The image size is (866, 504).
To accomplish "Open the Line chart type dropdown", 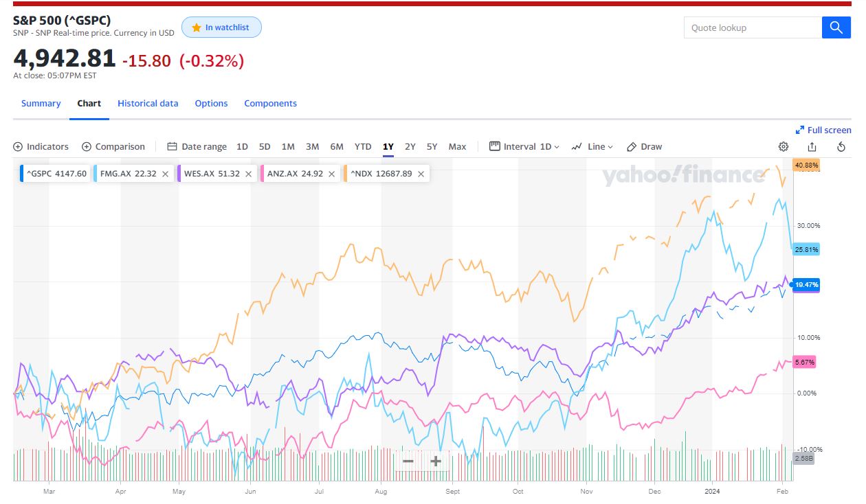I will tap(592, 146).
